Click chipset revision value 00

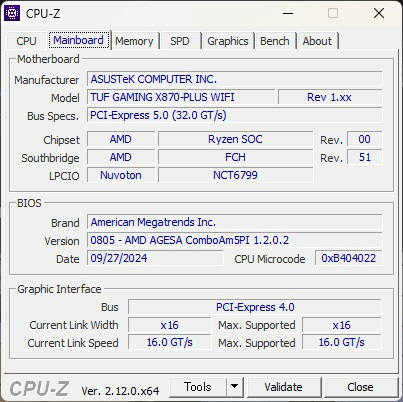pyautogui.click(x=364, y=139)
